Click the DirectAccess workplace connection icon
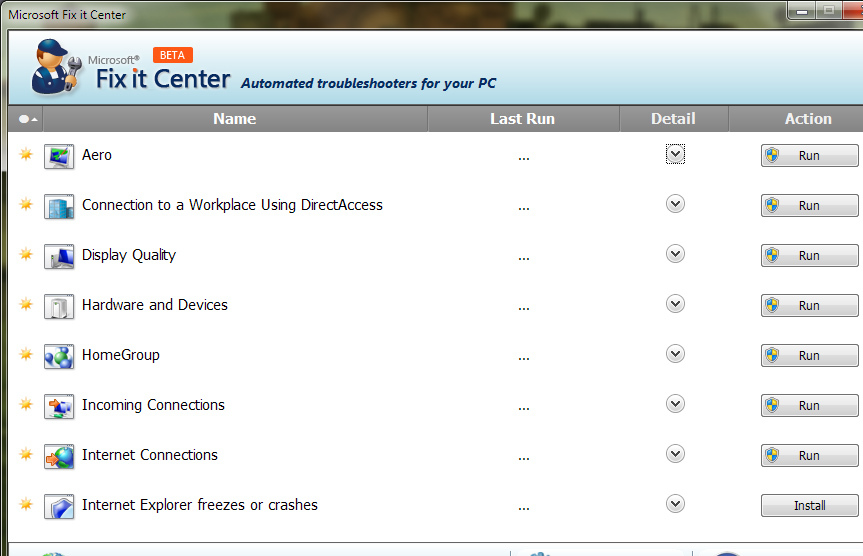This screenshot has height=556, width=863. [59, 206]
